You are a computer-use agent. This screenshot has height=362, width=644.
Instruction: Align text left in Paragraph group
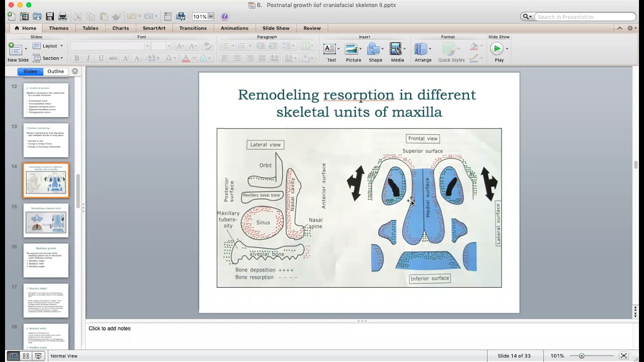coord(224,58)
